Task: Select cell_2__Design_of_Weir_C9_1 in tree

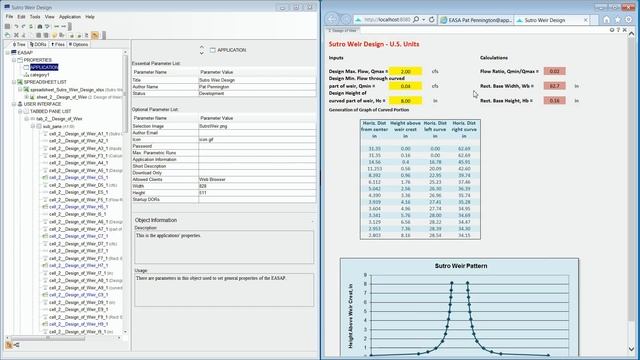Action: [78, 295]
